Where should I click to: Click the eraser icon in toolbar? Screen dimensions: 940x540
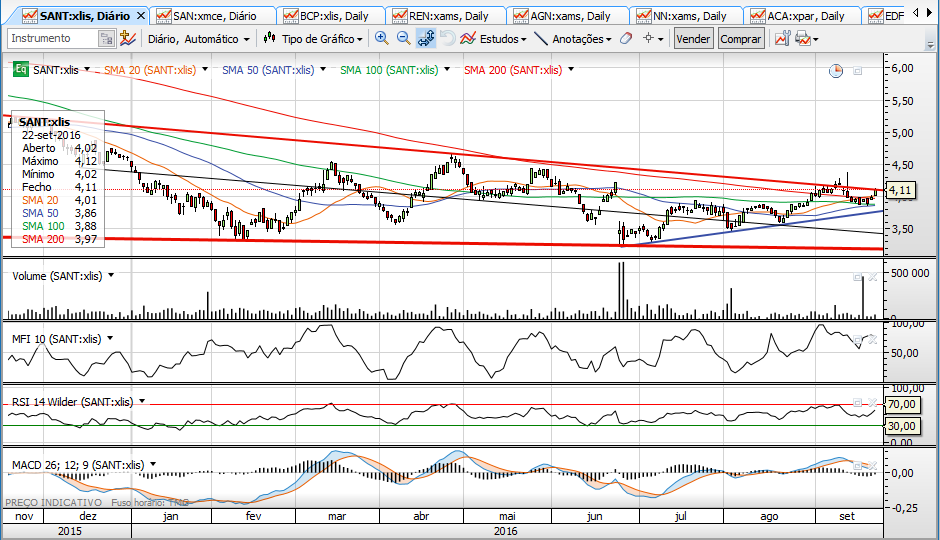(x=626, y=38)
